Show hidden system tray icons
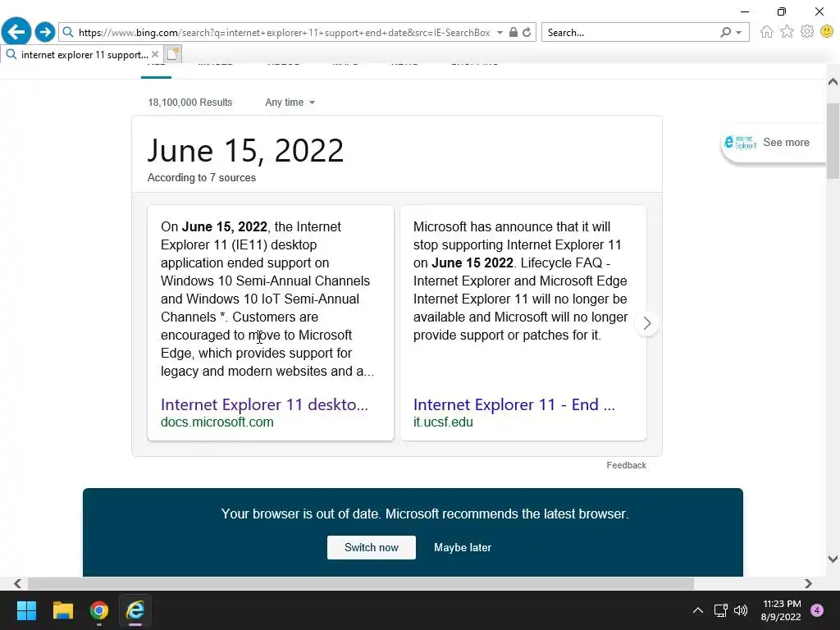 click(697, 610)
